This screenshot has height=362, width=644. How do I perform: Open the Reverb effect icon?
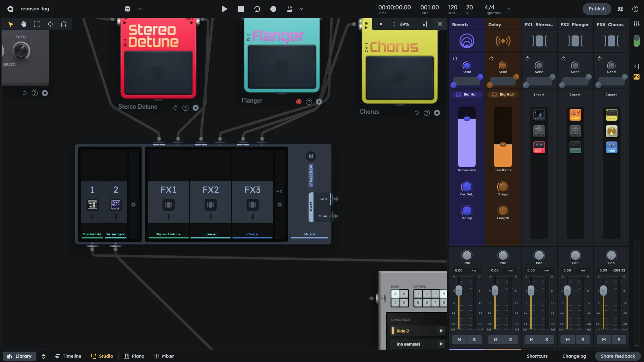(467, 41)
